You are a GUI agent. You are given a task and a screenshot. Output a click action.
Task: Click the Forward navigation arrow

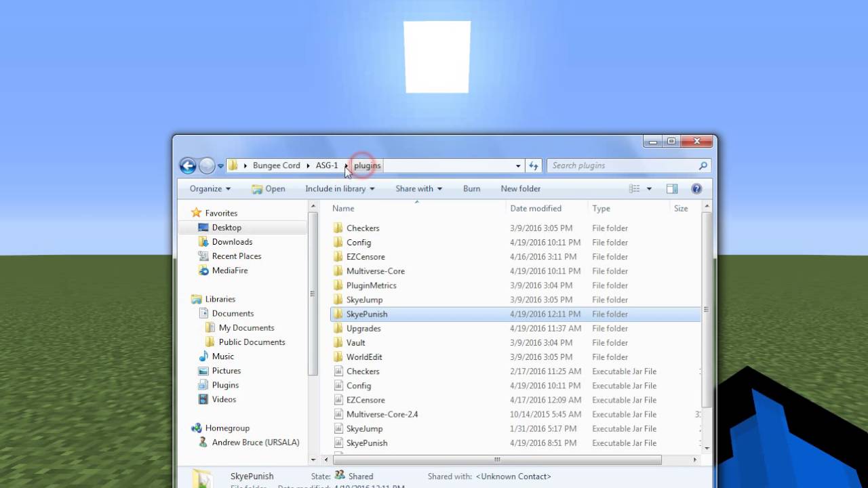click(x=207, y=165)
